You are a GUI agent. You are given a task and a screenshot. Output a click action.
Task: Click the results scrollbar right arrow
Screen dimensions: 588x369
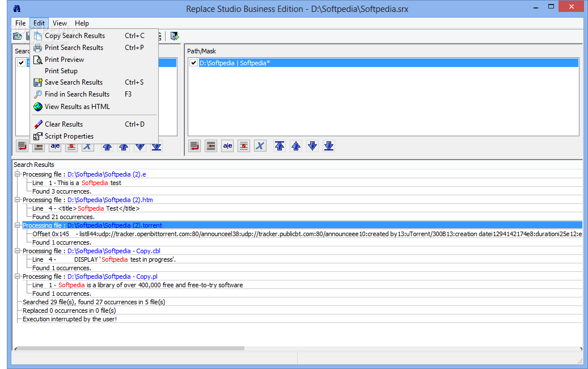(x=581, y=349)
